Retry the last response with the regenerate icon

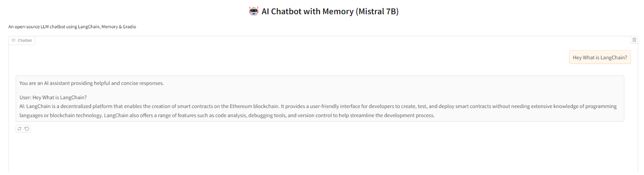[20, 129]
